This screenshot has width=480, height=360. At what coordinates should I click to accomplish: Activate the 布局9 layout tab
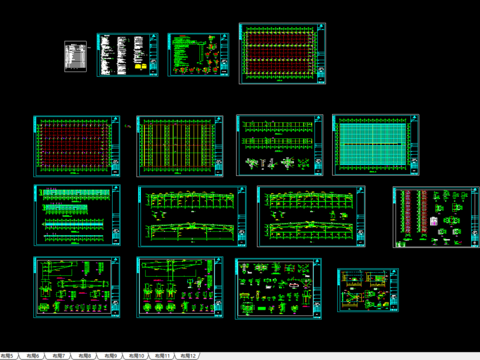pos(111,356)
